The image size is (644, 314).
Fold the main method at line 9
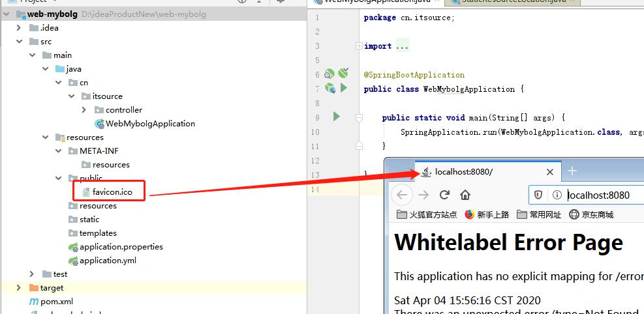click(359, 118)
